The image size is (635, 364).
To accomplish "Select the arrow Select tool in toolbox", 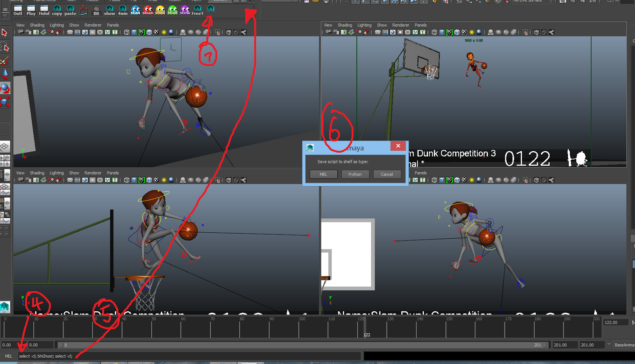I will pyautogui.click(x=5, y=33).
